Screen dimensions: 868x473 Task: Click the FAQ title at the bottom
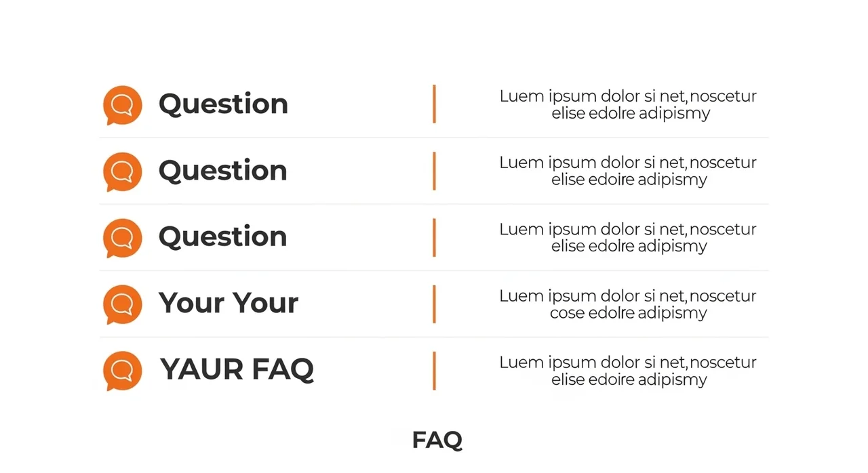[437, 440]
